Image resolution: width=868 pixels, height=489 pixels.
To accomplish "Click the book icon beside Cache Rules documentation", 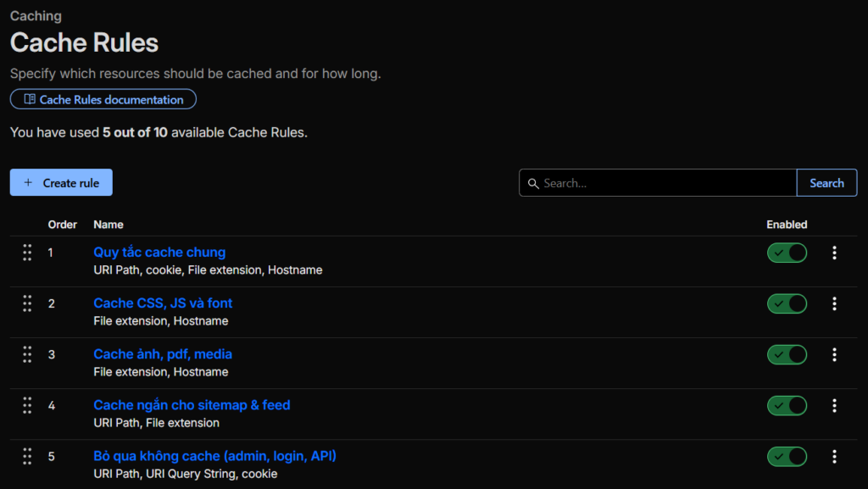I will pyautogui.click(x=30, y=99).
